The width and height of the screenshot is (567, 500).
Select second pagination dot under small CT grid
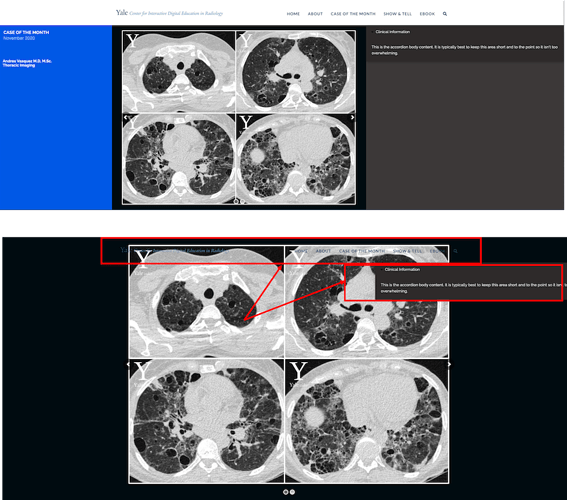[243, 201]
